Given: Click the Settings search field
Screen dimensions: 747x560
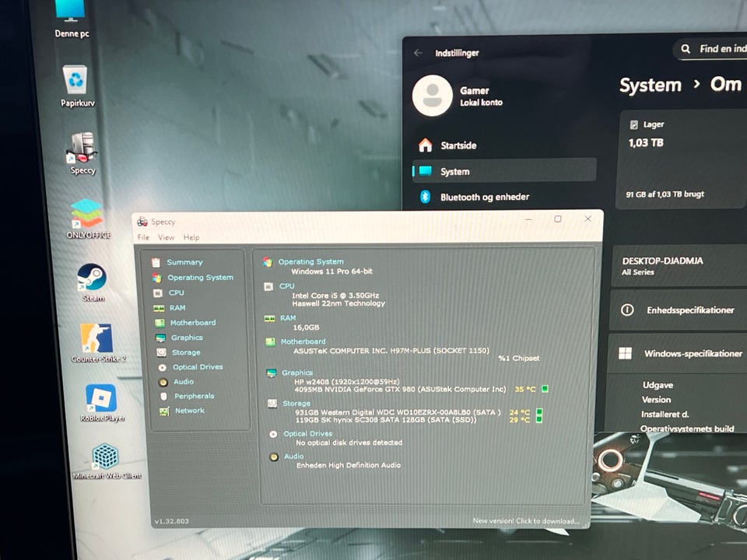Looking at the screenshot, I should 710,48.
